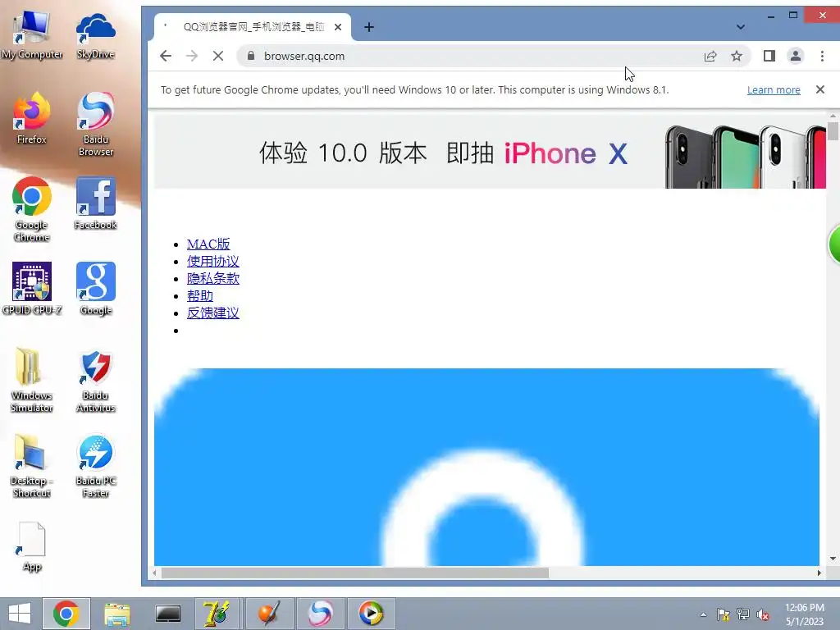Show hidden system tray icons
The height and width of the screenshot is (630, 840).
click(x=703, y=614)
